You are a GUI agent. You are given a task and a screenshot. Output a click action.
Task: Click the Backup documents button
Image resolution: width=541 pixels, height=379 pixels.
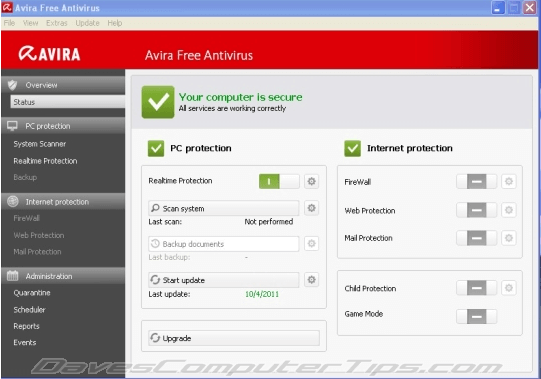point(224,244)
